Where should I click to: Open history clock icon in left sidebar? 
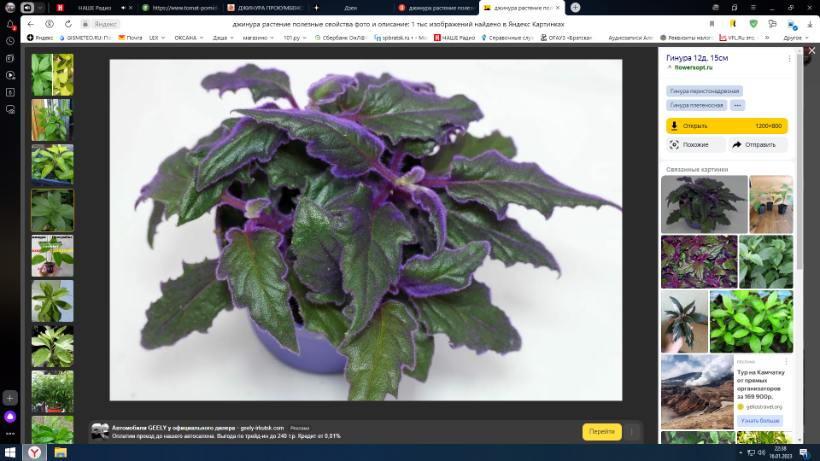10,41
